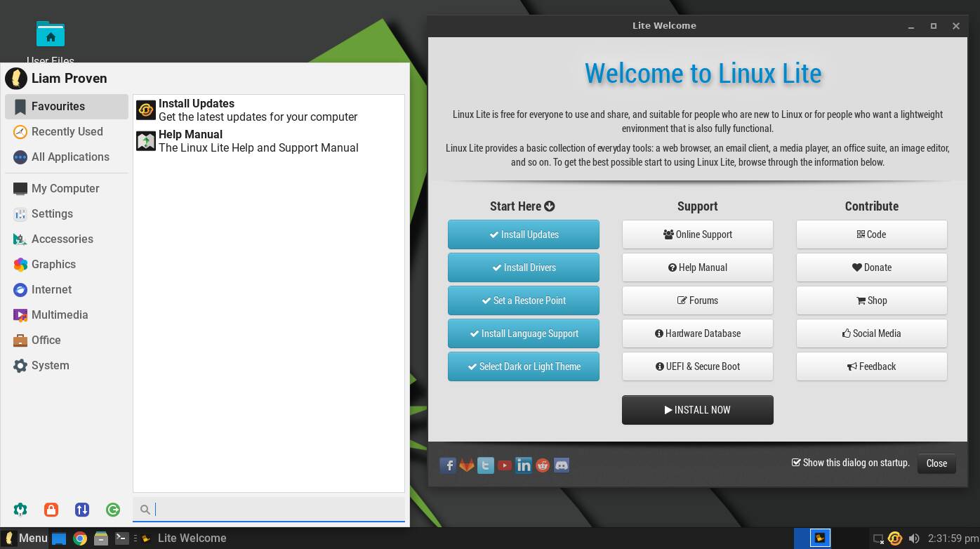Open the Facebook icon in Lite Welcome

pyautogui.click(x=448, y=465)
